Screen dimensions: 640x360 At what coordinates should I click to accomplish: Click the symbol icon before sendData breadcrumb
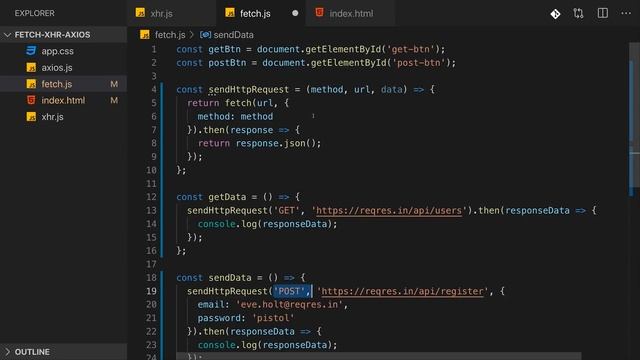(205, 35)
